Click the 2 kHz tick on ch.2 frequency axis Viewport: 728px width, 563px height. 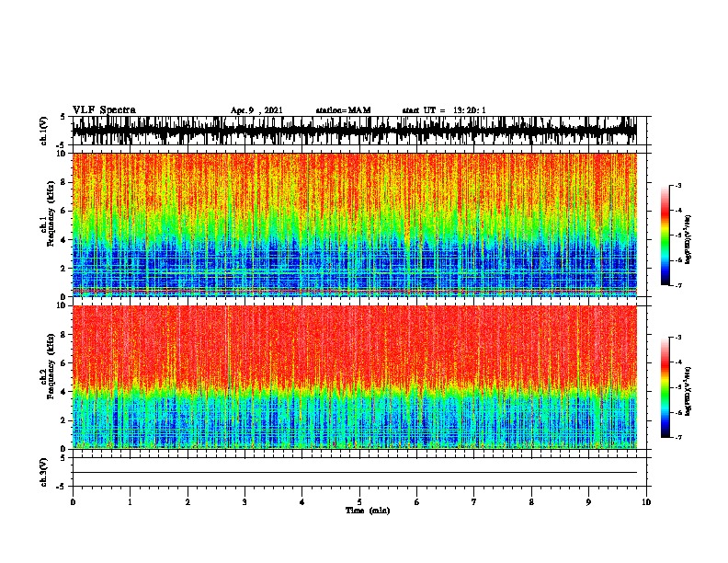pyautogui.click(x=64, y=420)
